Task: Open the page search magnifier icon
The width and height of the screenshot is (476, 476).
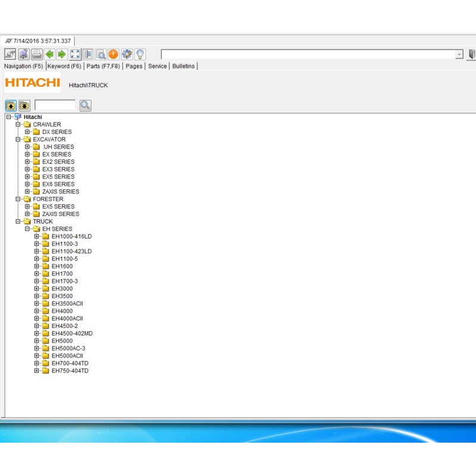Action: pos(101,54)
